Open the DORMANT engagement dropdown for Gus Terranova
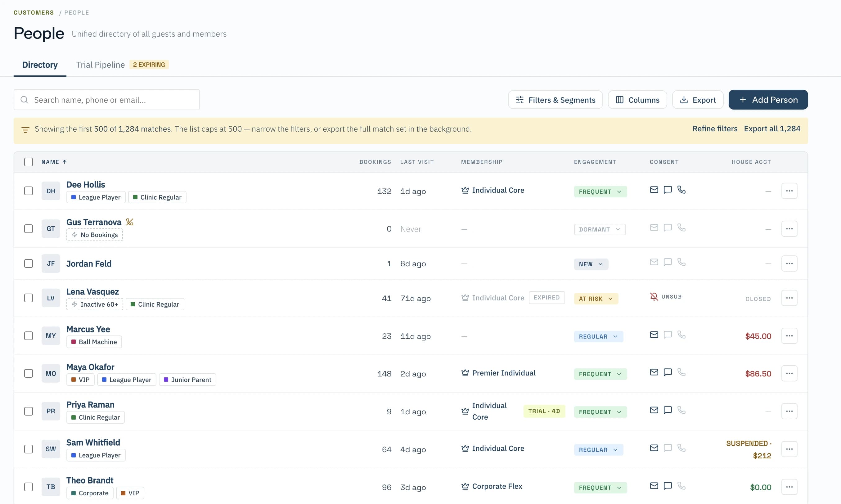 point(600,229)
